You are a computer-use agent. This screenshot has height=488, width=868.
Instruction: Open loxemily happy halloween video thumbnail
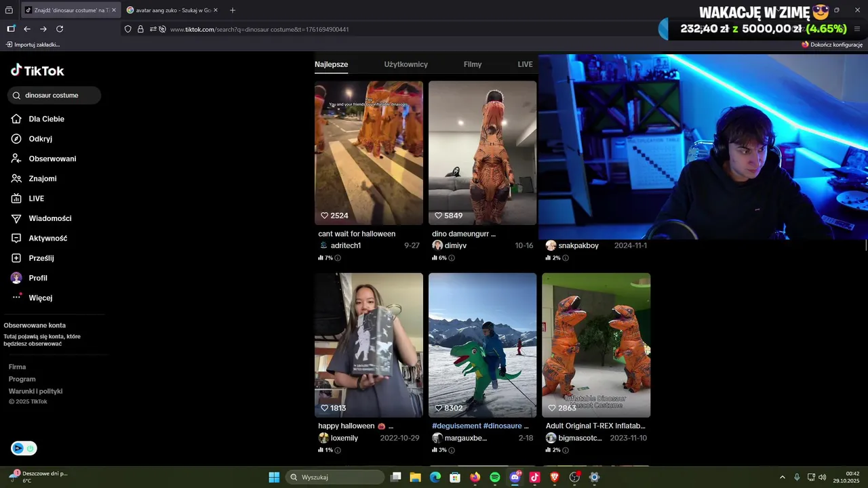point(368,345)
